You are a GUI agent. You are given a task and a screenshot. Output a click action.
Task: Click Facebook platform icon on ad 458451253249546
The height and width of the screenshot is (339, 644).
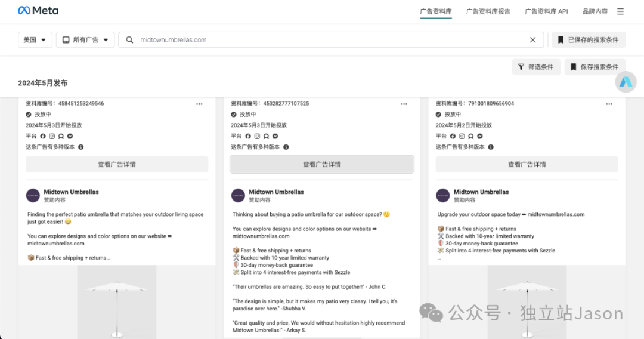pyautogui.click(x=43, y=136)
